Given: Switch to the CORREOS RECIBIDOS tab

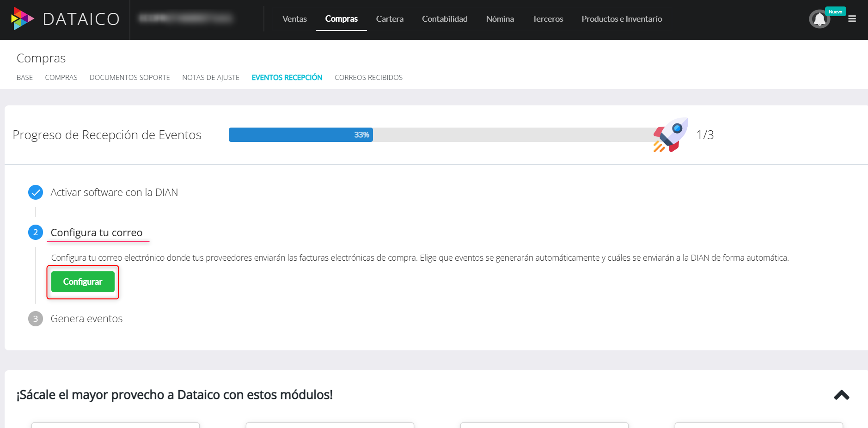Looking at the screenshot, I should [x=368, y=77].
